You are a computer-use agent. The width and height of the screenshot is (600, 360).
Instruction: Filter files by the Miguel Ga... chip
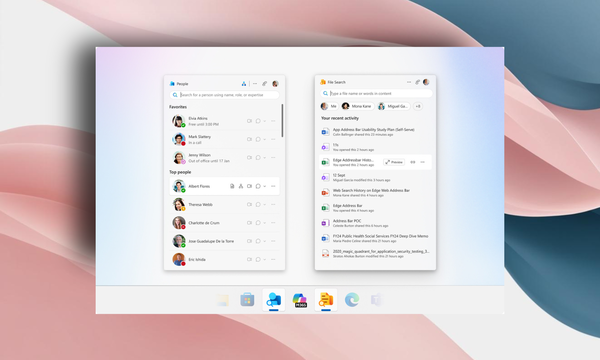(393, 106)
